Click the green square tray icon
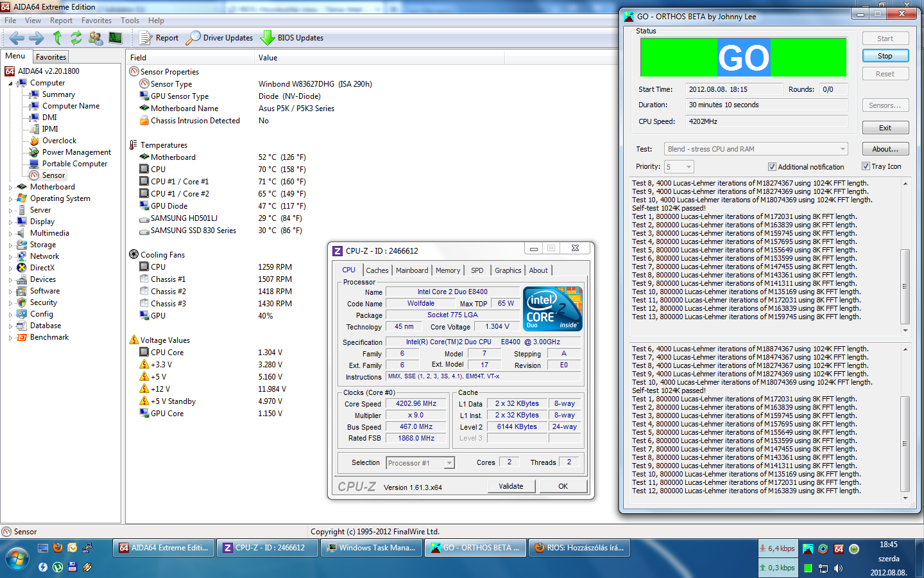 point(808,568)
